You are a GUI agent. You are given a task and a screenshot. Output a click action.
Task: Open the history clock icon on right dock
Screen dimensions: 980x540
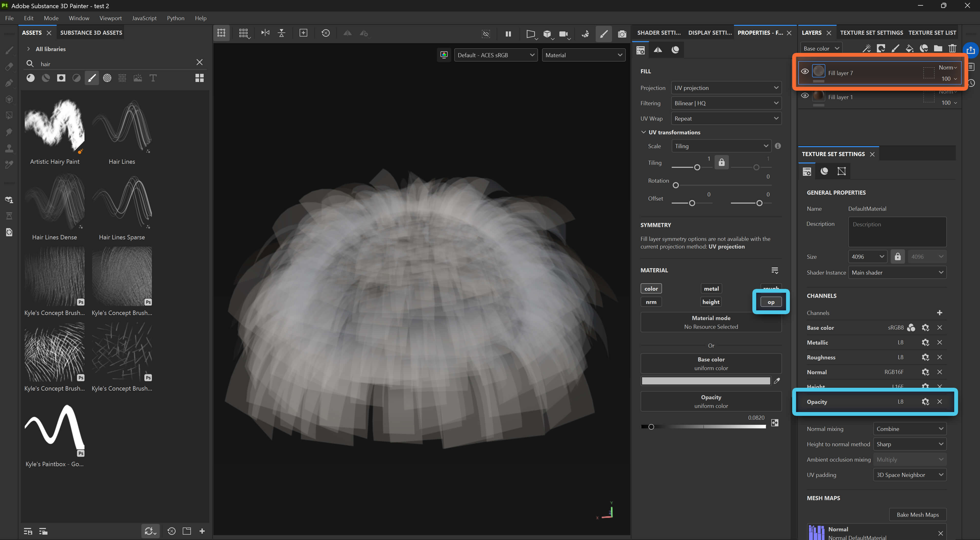971,83
